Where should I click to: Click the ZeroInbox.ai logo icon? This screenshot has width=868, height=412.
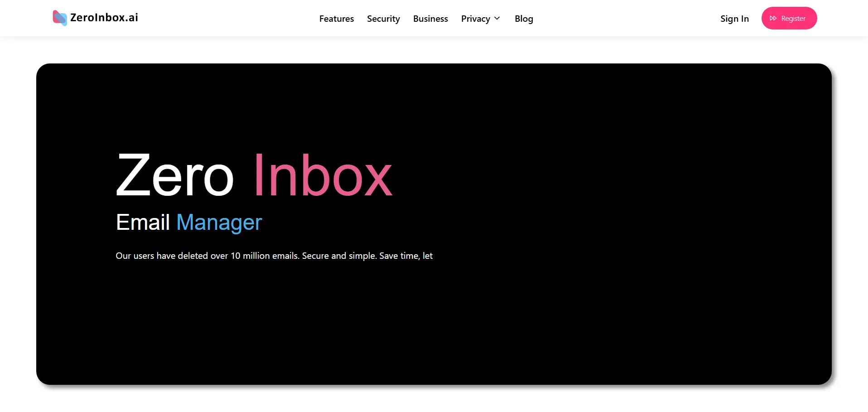click(60, 18)
